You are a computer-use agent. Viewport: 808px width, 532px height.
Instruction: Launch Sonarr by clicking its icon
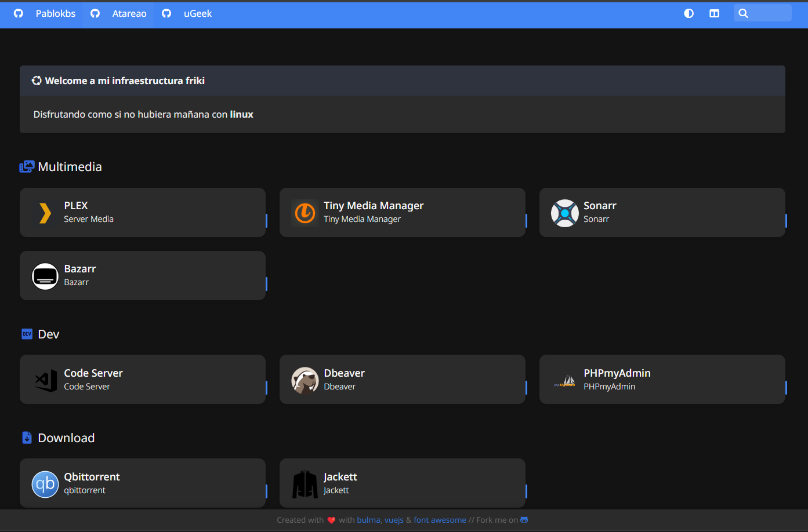[x=564, y=212]
